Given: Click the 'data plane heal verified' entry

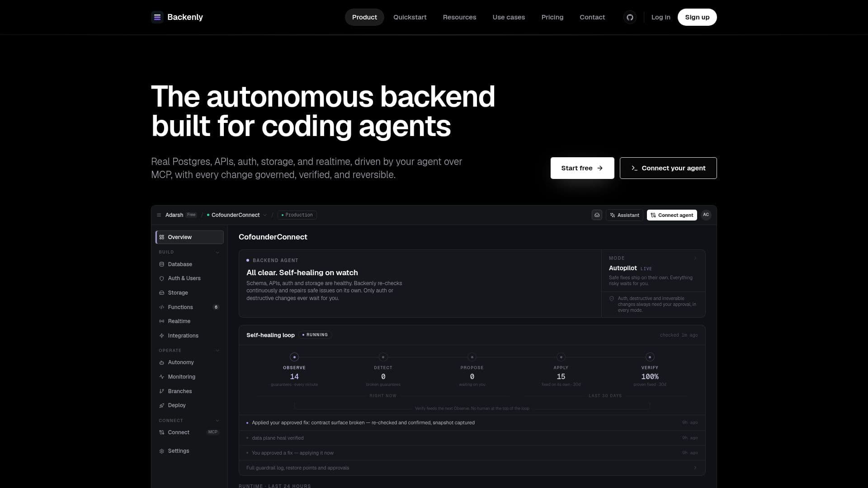Looking at the screenshot, I should coord(472,438).
